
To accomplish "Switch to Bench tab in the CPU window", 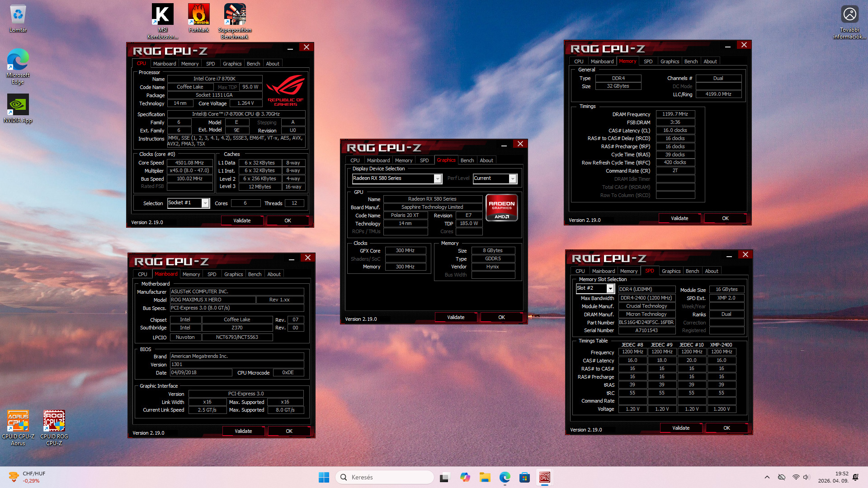I will click(253, 64).
